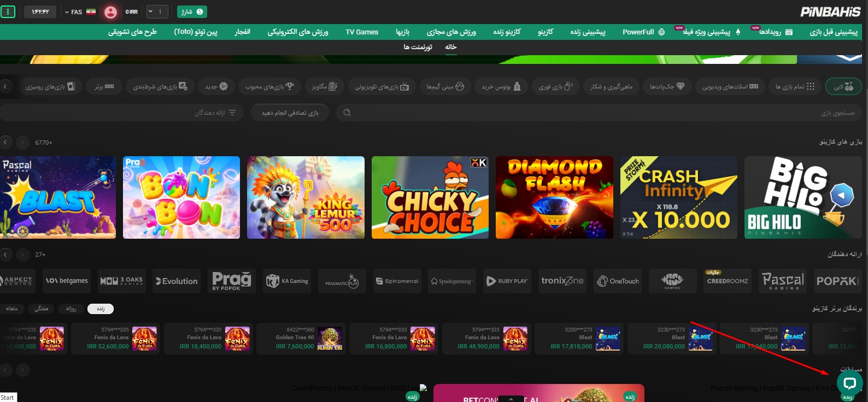Image resolution: width=868 pixels, height=402 pixels.
Task: Select the ماهانه winners filter
Action: (12, 309)
